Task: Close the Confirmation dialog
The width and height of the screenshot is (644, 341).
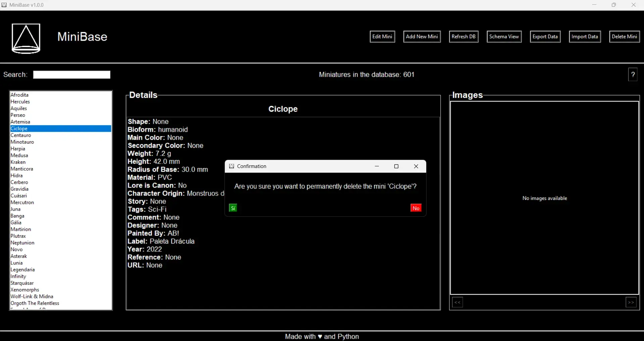Action: click(x=416, y=166)
